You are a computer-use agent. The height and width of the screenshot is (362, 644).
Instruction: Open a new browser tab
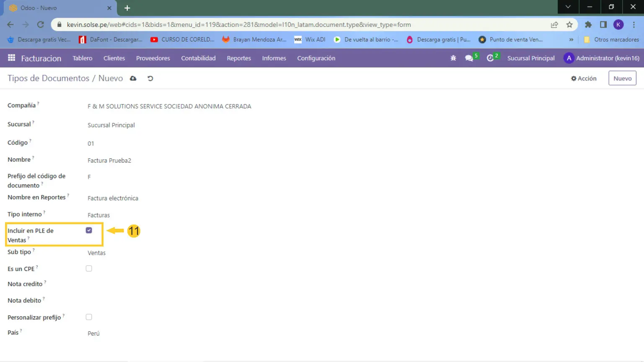(127, 8)
